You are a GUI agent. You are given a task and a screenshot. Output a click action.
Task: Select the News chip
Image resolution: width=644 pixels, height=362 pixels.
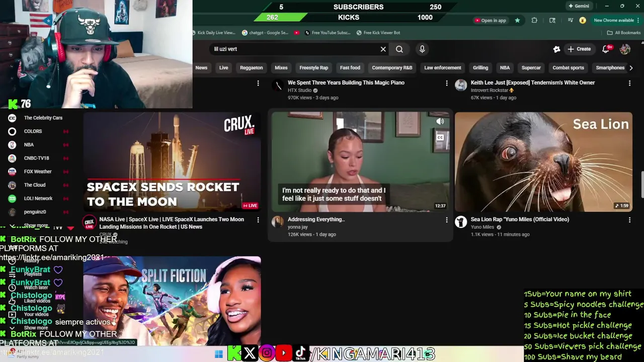pos(201,68)
